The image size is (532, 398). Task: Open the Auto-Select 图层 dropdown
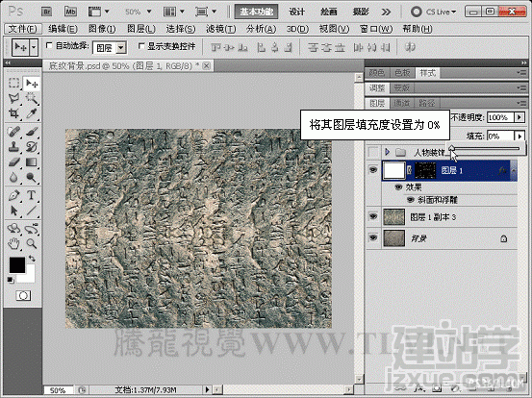121,48
